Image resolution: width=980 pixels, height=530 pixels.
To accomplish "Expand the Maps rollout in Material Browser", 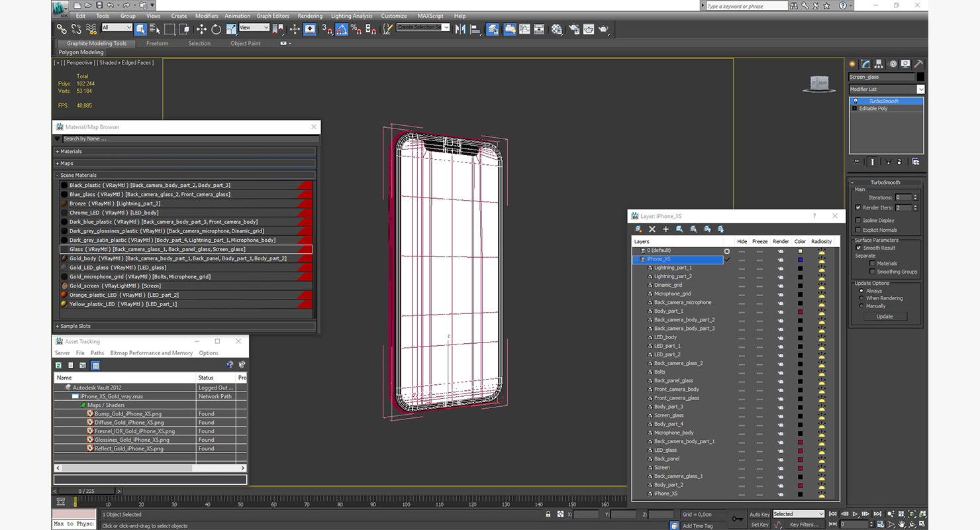I will coord(185,164).
